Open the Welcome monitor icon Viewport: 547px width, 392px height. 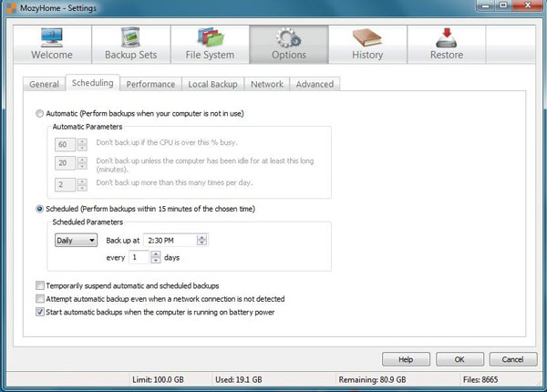pos(52,38)
